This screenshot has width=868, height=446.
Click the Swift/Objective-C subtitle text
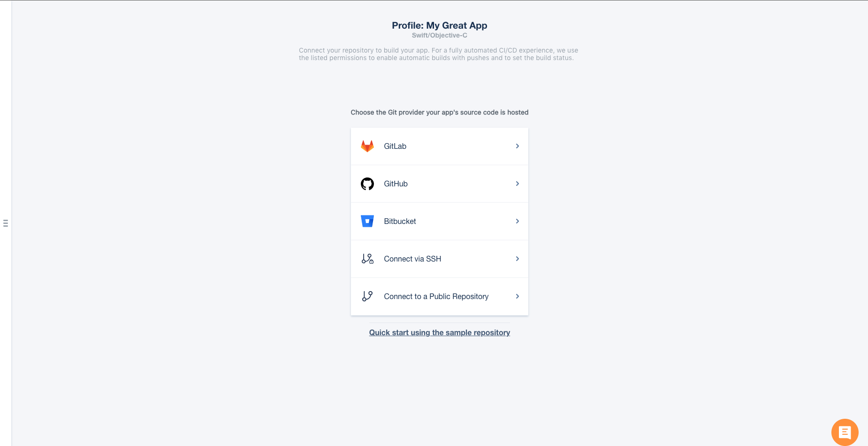point(440,35)
